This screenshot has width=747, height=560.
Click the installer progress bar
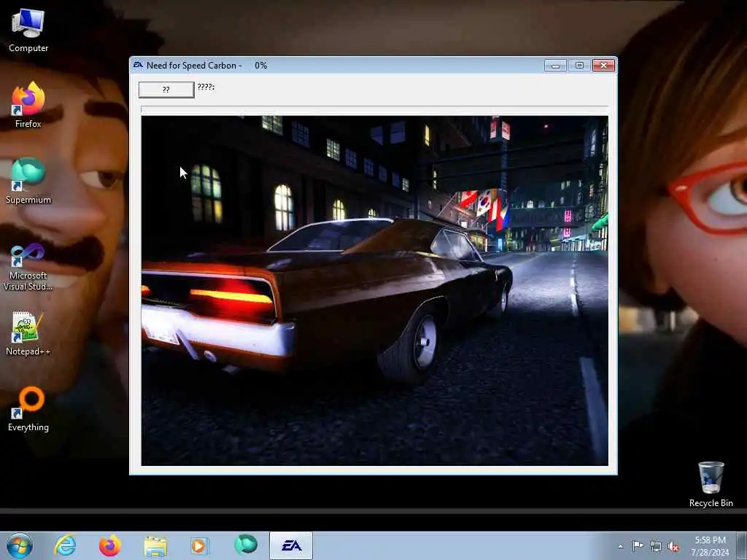(374, 109)
